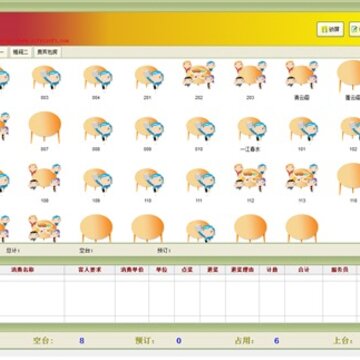Image resolution: width=360 pixels, height=360 pixels.
Task: Open occupied table 113 with dishes
Action: 302,177
